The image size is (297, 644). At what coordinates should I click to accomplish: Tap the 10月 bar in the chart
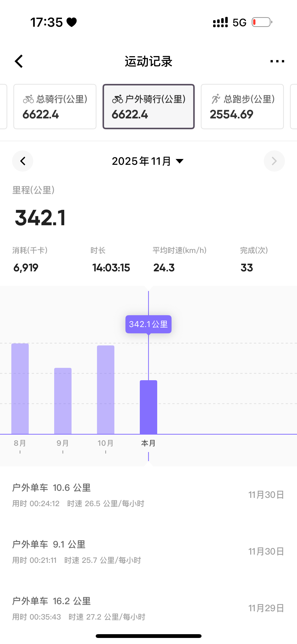click(106, 390)
